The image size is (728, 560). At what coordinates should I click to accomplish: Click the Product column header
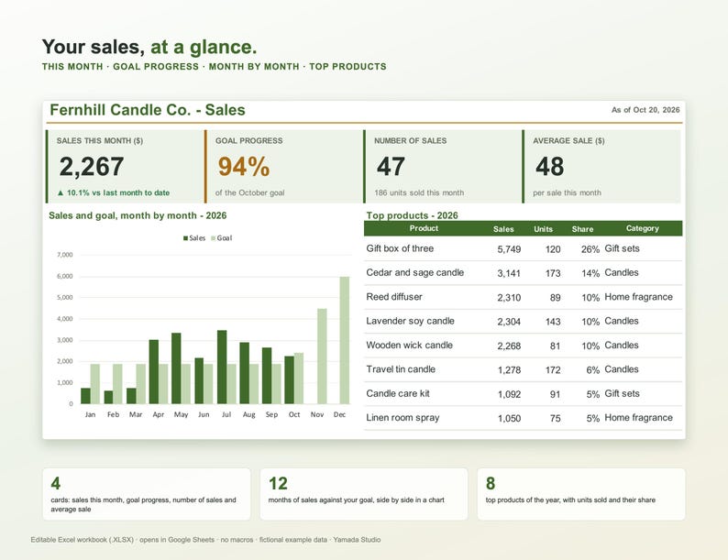[424, 228]
